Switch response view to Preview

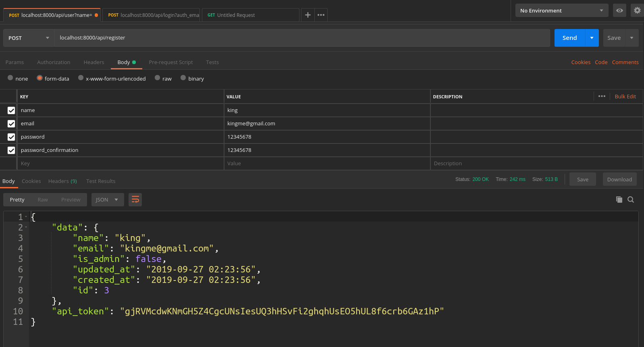(71, 199)
